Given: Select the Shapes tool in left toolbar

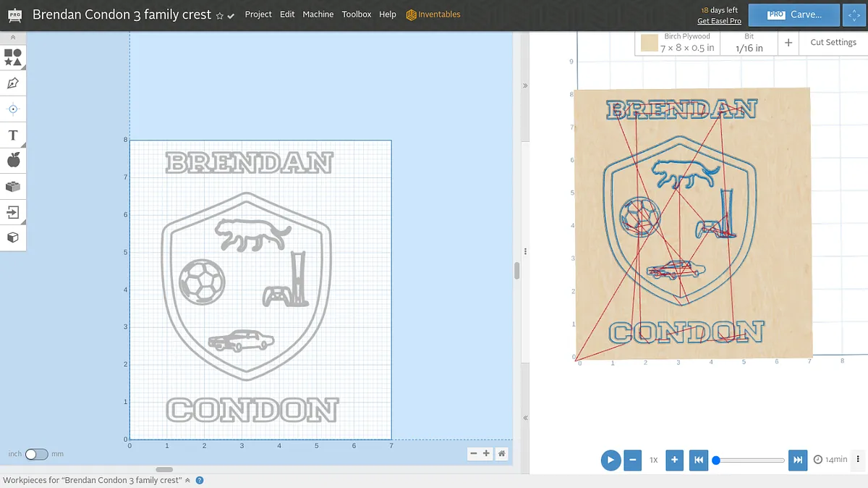Looking at the screenshot, I should click(13, 57).
